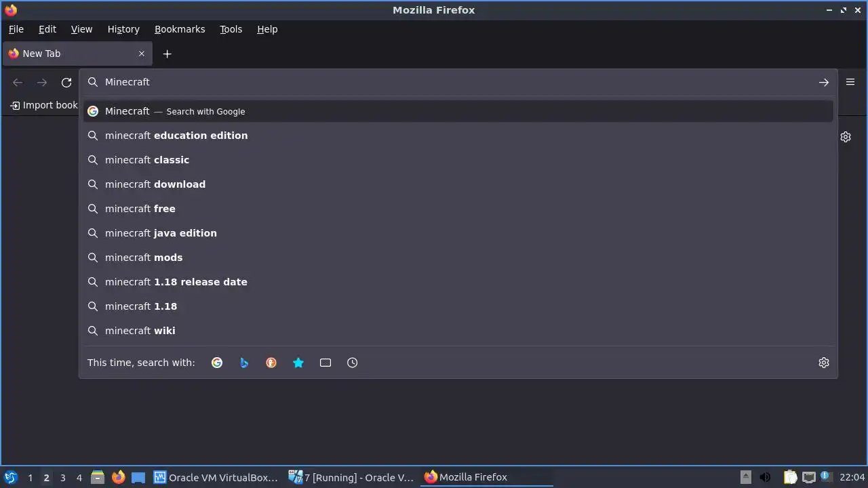Switch to workspace 2
This screenshot has height=488, width=868.
click(46, 478)
